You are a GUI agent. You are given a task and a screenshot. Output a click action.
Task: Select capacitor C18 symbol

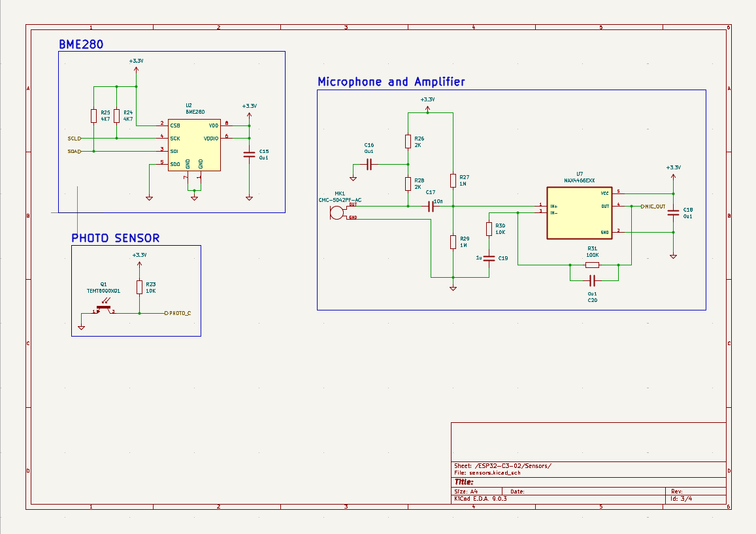(674, 212)
